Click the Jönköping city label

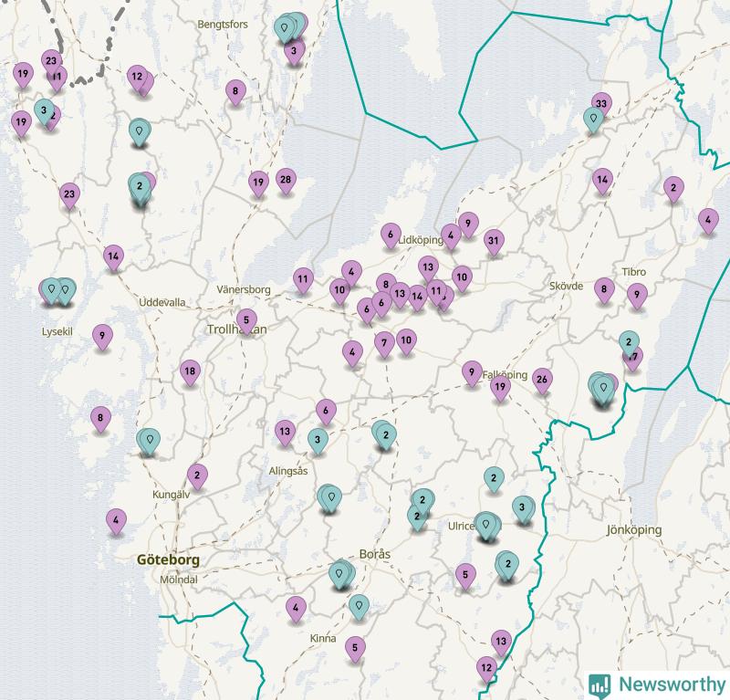pos(633,530)
